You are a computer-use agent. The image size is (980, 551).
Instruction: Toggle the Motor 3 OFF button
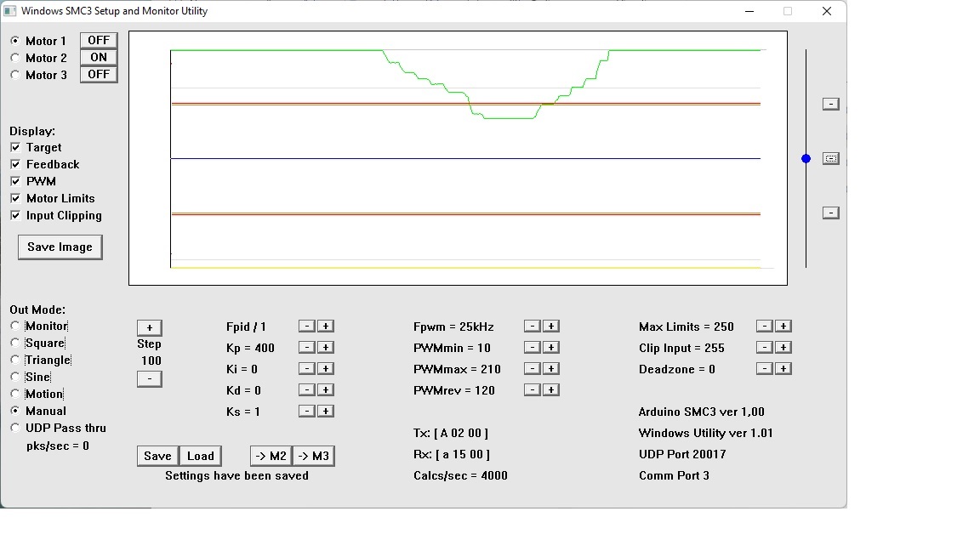click(x=99, y=74)
